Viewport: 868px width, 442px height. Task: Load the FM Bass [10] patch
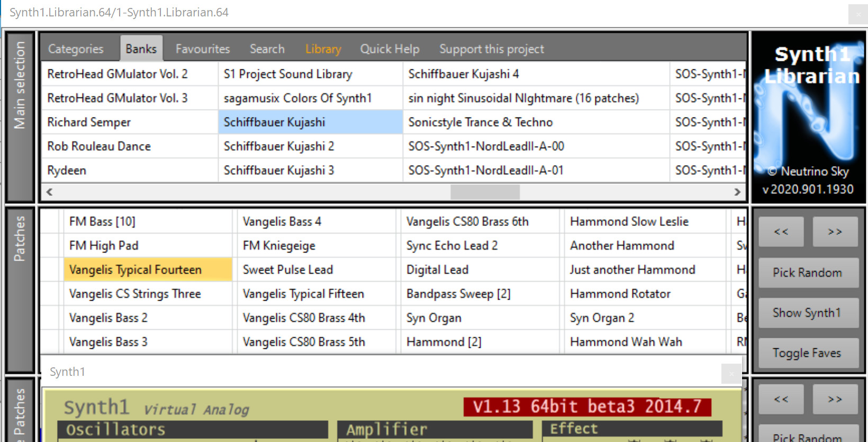(x=148, y=222)
